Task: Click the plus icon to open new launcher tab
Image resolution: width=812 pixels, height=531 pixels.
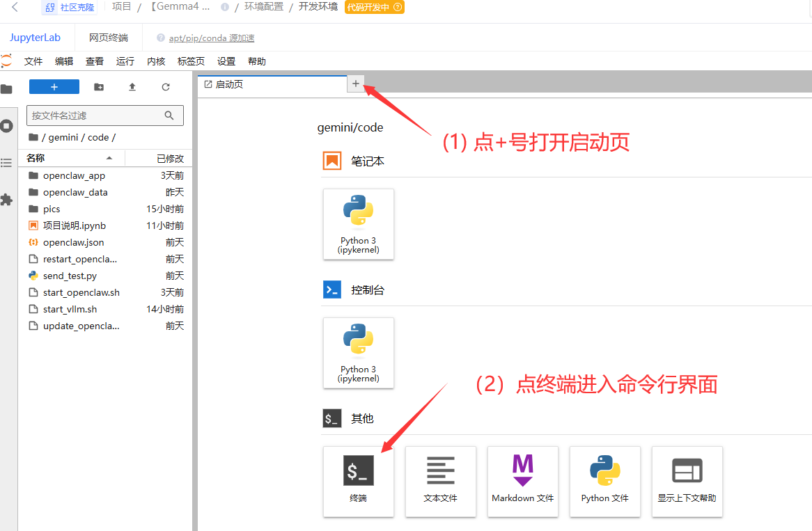Action: 356,84
